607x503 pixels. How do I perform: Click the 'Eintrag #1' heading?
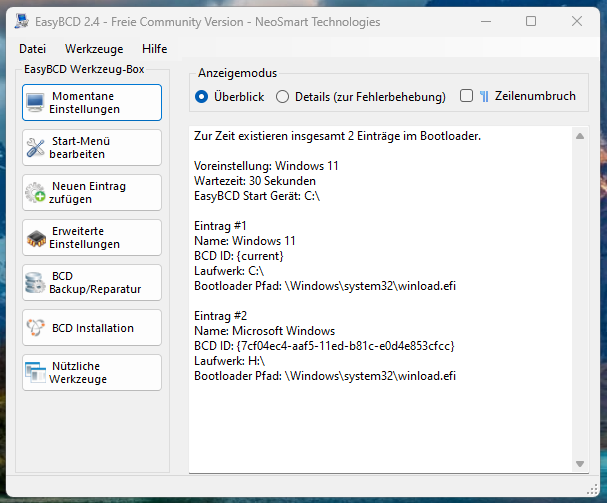(220, 226)
